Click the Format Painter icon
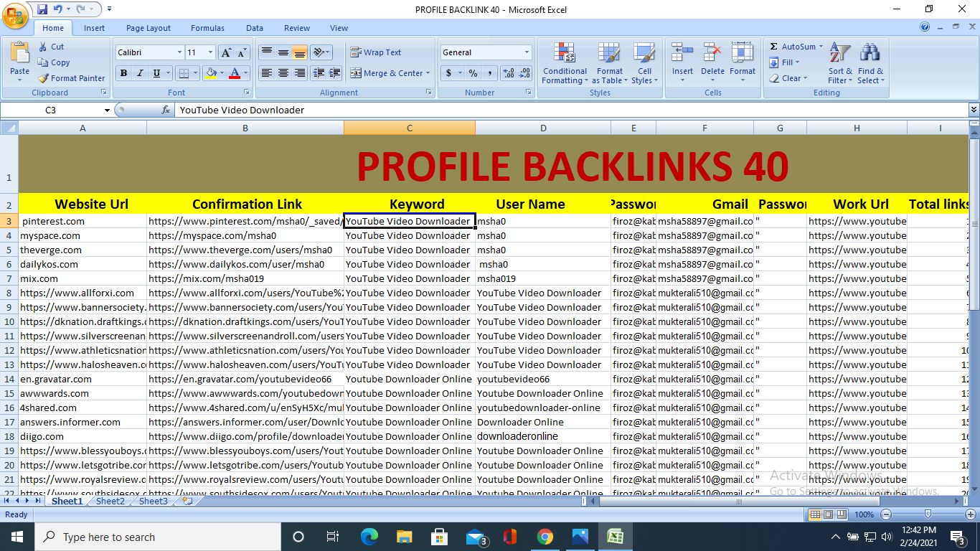This screenshot has width=980, height=551. coord(44,78)
